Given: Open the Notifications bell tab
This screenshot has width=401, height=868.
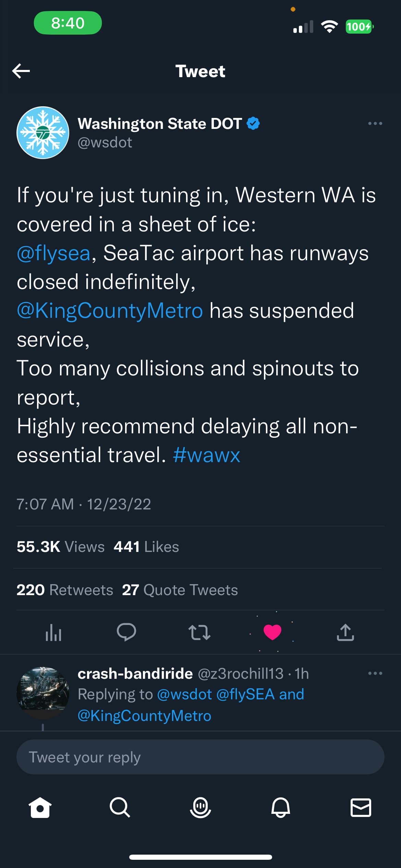Looking at the screenshot, I should coord(281,808).
